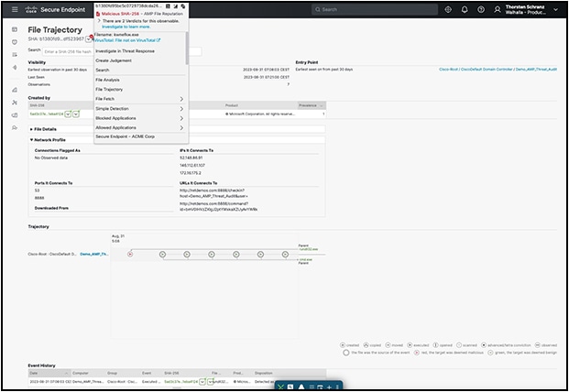
Task: Click the red executed event marker in trajectory
Action: (130, 255)
